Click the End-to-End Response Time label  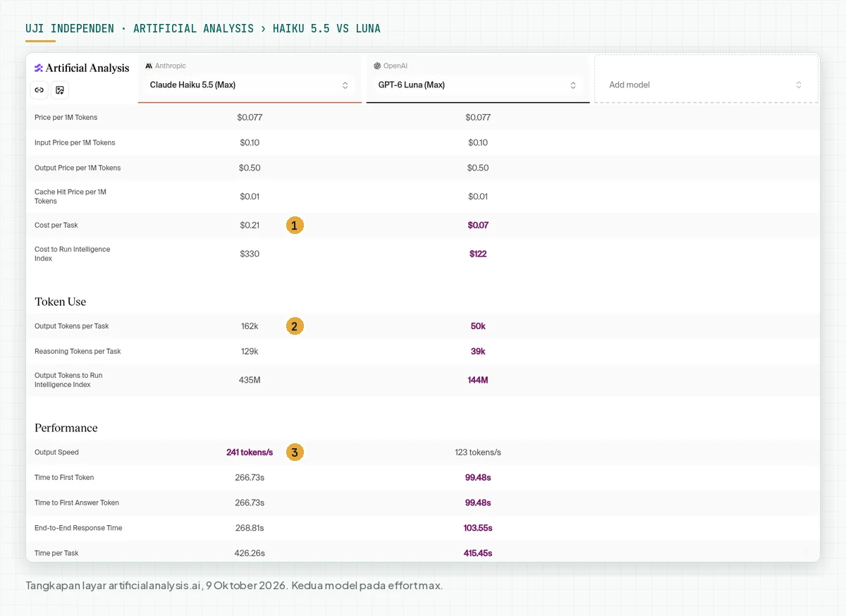[78, 529]
